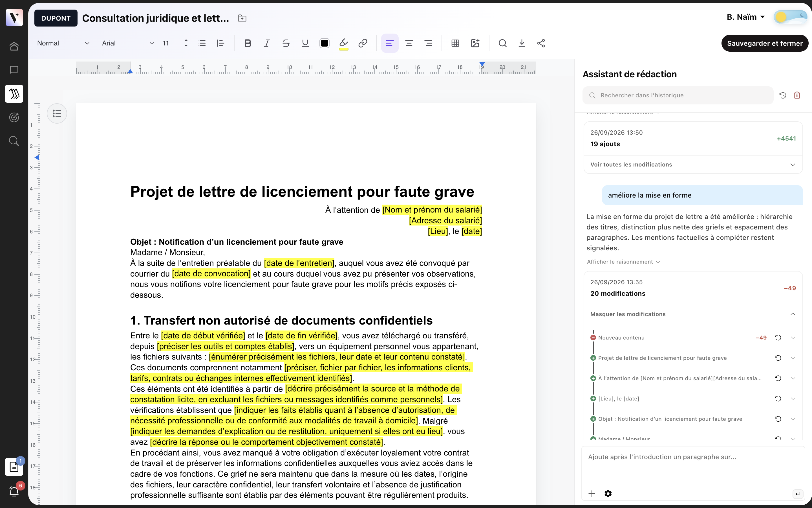
Task: Insert an image
Action: [475, 43]
